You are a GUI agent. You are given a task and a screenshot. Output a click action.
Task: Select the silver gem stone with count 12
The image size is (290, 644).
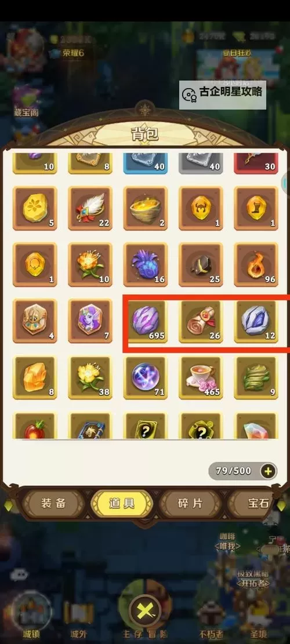point(256,321)
